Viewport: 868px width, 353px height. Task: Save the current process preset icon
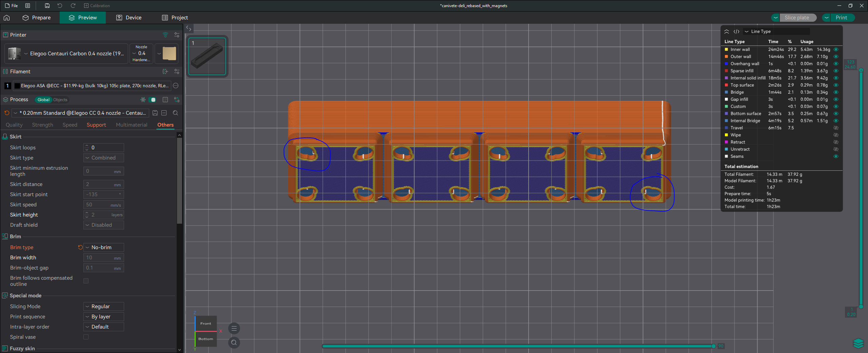(155, 113)
